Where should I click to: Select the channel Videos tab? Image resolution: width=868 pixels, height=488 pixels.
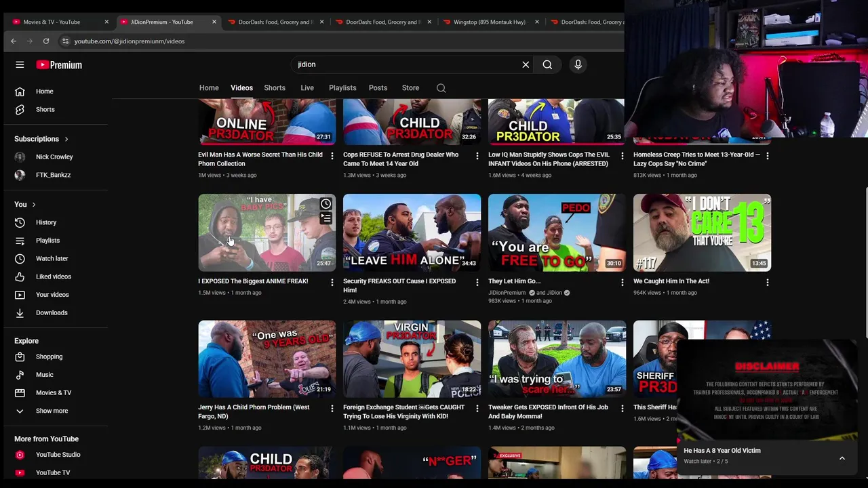(241, 88)
